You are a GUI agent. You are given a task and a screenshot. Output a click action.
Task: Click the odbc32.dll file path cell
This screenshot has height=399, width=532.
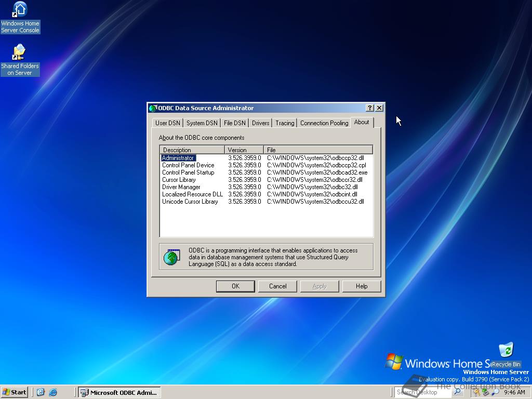312,187
